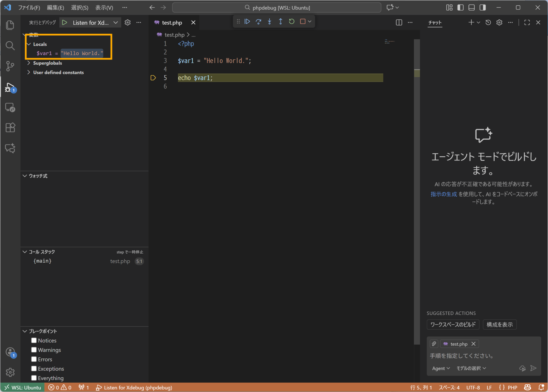Open the 編集(E) menu

(x=55, y=8)
